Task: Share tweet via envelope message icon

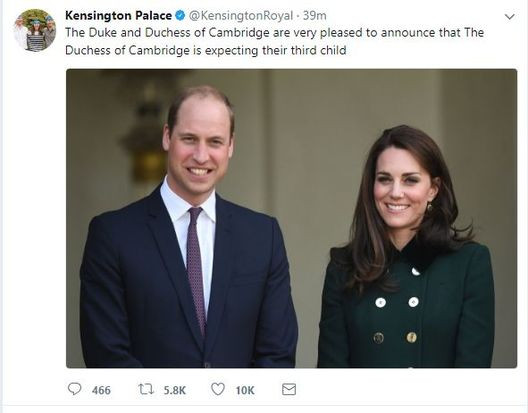Action: [x=289, y=389]
